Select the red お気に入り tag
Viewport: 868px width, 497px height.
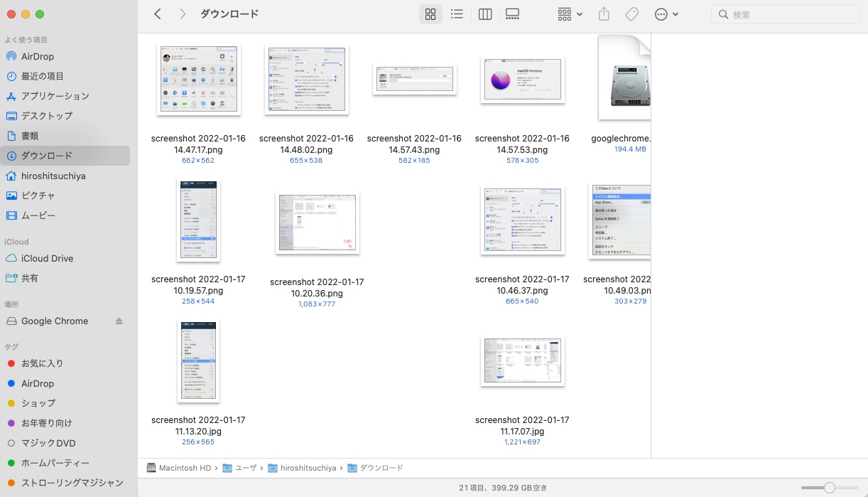point(42,363)
